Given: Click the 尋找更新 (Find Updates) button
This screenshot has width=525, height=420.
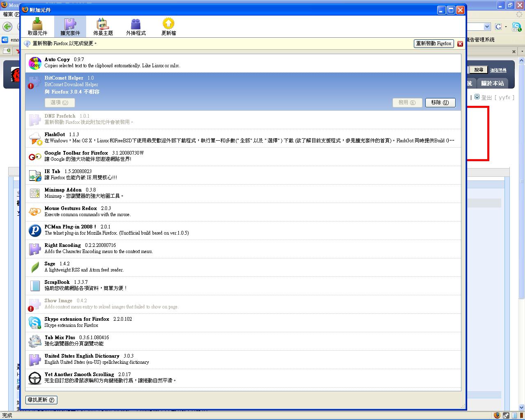Looking at the screenshot, I should 41,400.
